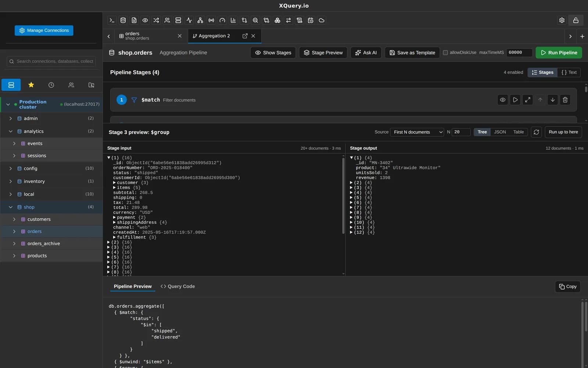Select Tree view for stage preview
Image resolution: width=588 pixels, height=368 pixels.
482,132
